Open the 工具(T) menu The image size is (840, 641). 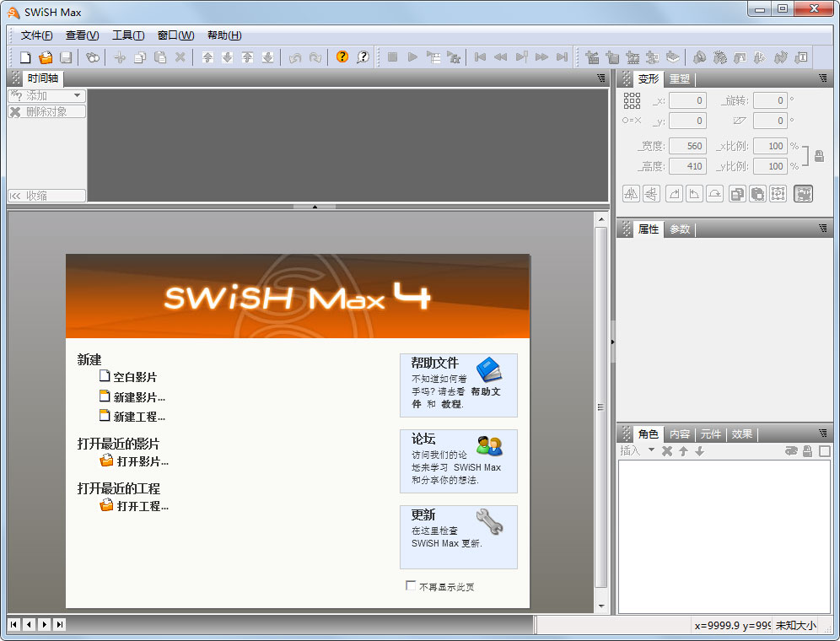click(127, 35)
